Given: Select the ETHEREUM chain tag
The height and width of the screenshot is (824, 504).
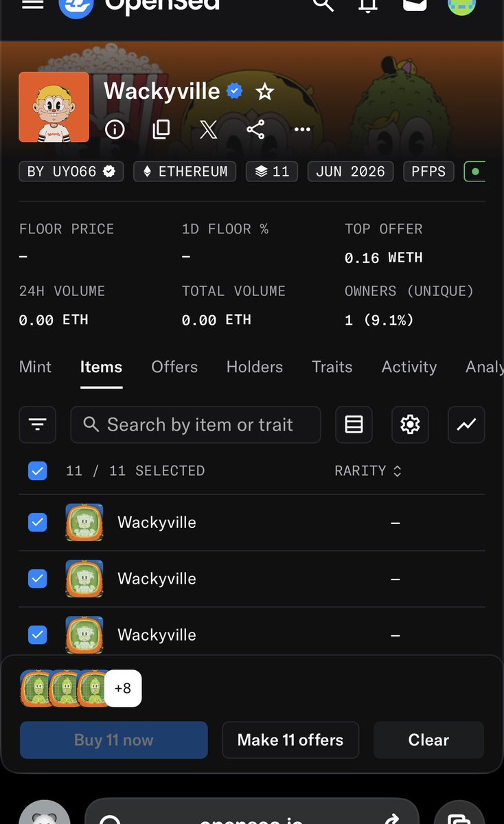Looking at the screenshot, I should tap(185, 172).
